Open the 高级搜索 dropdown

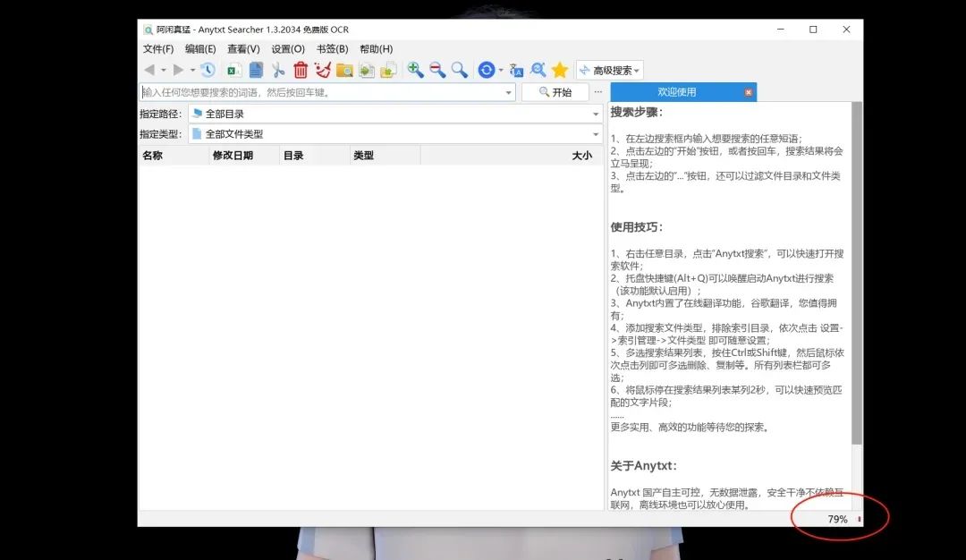point(610,71)
